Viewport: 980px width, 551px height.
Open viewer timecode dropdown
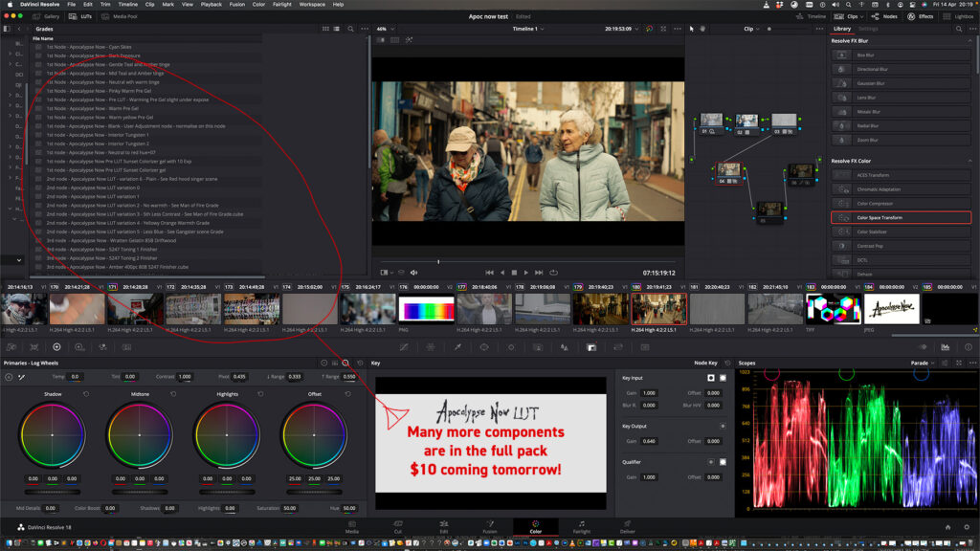(621, 29)
